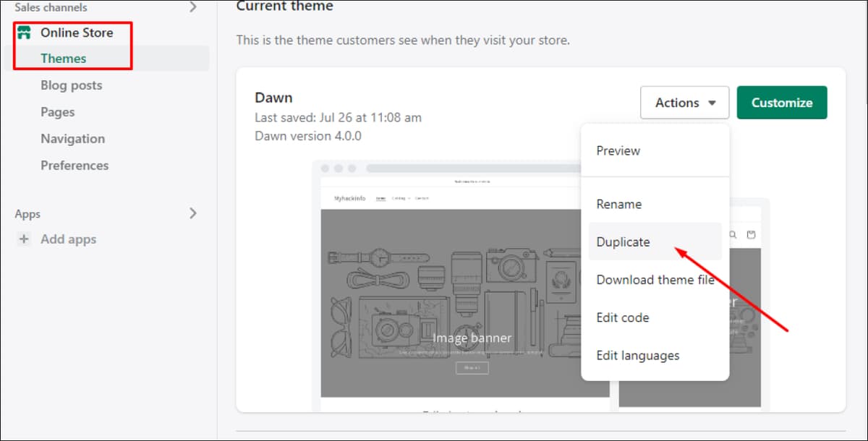This screenshot has width=868, height=441.
Task: Choose Rename in the Actions menu
Action: point(618,204)
